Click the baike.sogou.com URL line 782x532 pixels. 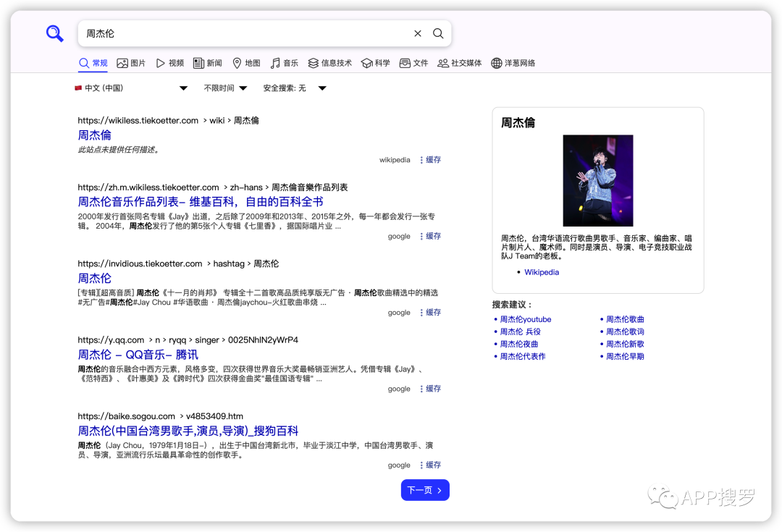(x=161, y=416)
